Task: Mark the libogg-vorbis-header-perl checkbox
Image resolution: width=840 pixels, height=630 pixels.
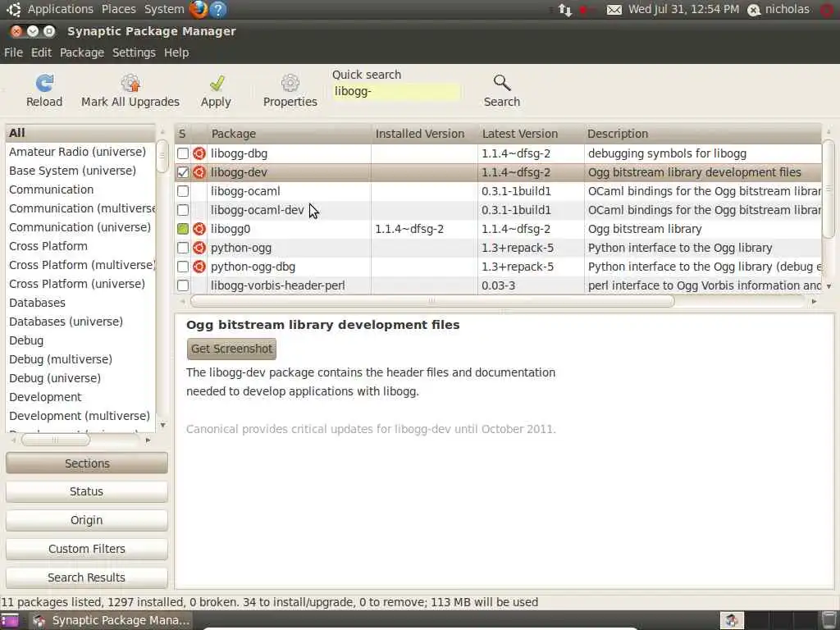Action: tap(183, 285)
